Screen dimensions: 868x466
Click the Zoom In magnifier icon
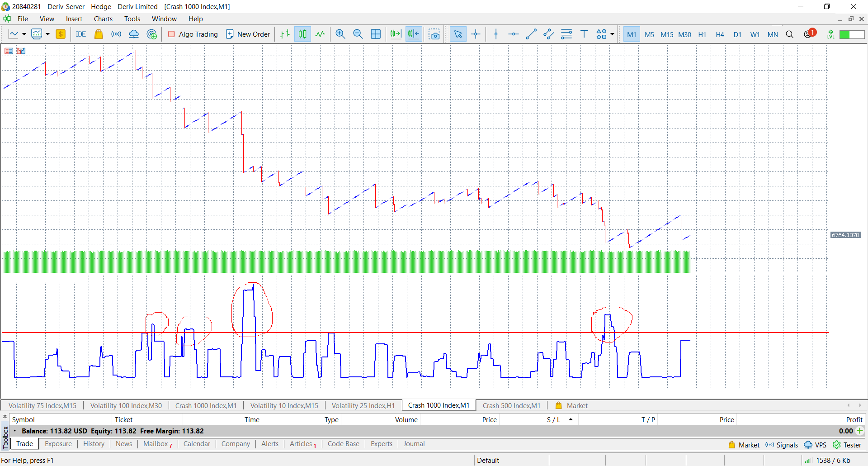pos(340,34)
